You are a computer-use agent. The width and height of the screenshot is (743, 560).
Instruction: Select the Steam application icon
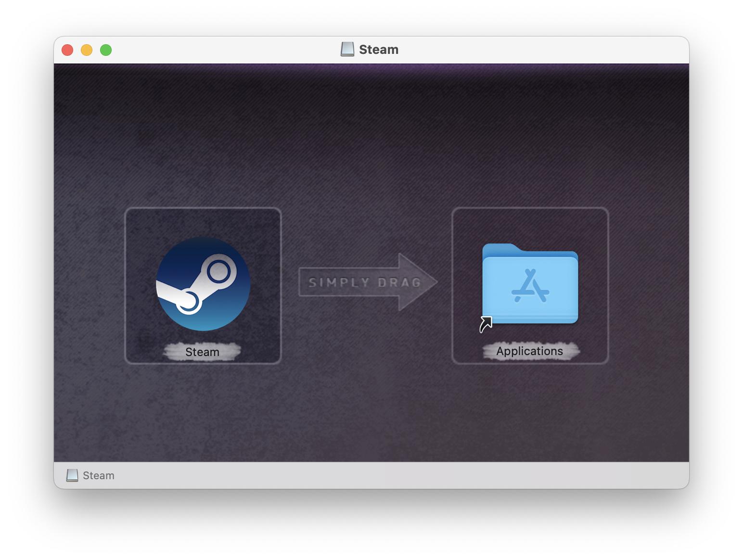pyautogui.click(x=203, y=283)
